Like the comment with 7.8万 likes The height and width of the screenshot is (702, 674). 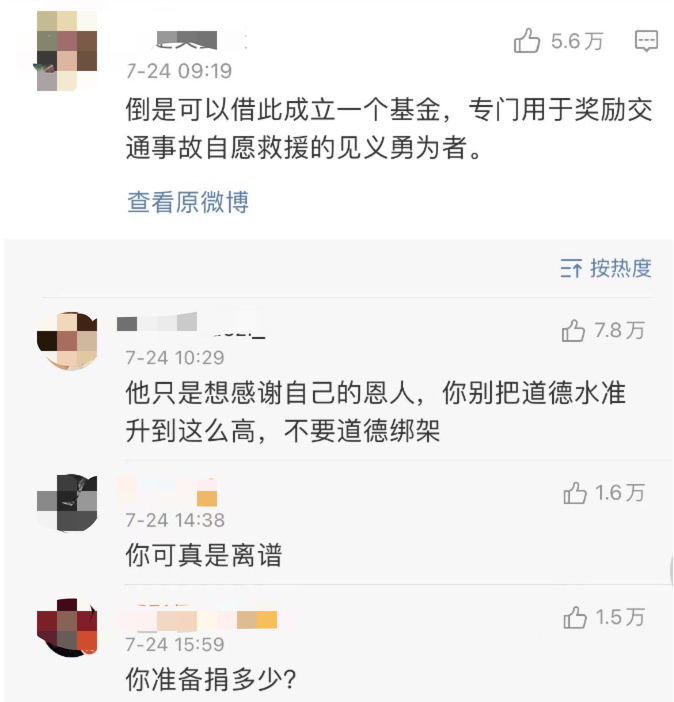pos(574,331)
